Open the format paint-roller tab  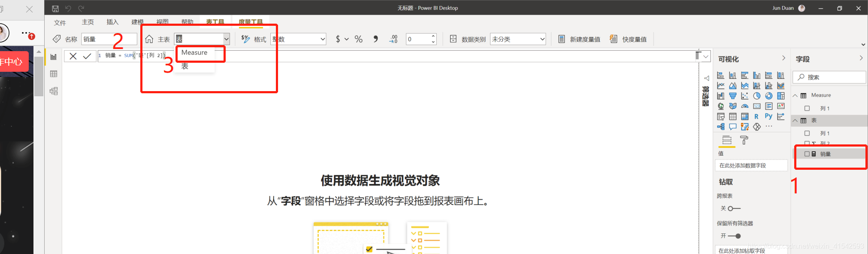click(x=744, y=140)
